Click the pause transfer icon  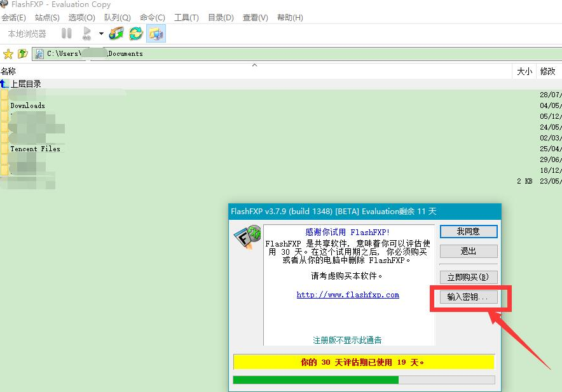click(66, 34)
